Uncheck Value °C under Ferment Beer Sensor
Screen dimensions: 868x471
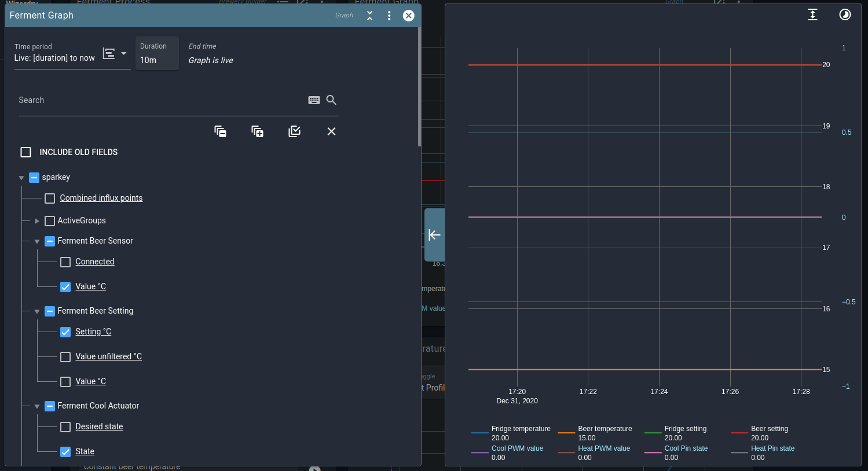click(x=65, y=287)
